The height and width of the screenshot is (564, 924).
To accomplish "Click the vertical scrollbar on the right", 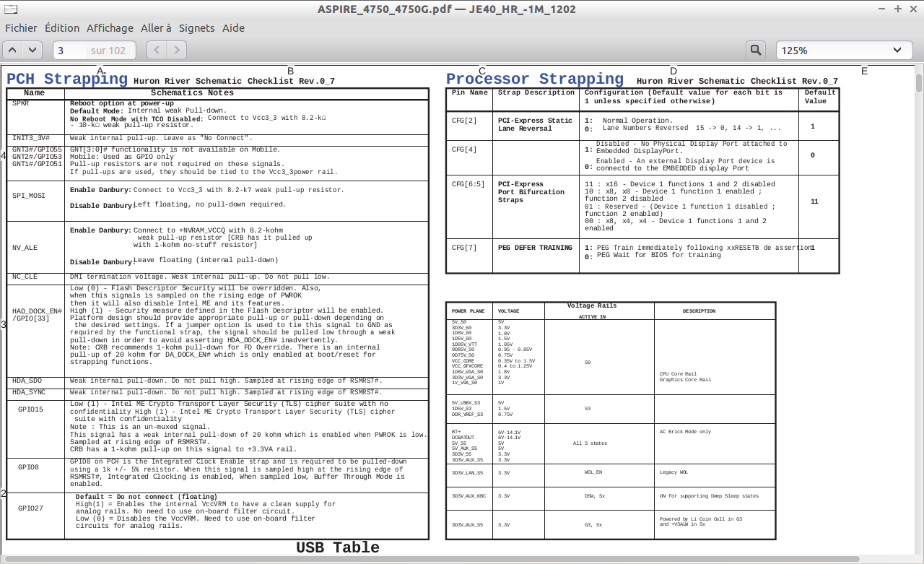I will (919, 83).
